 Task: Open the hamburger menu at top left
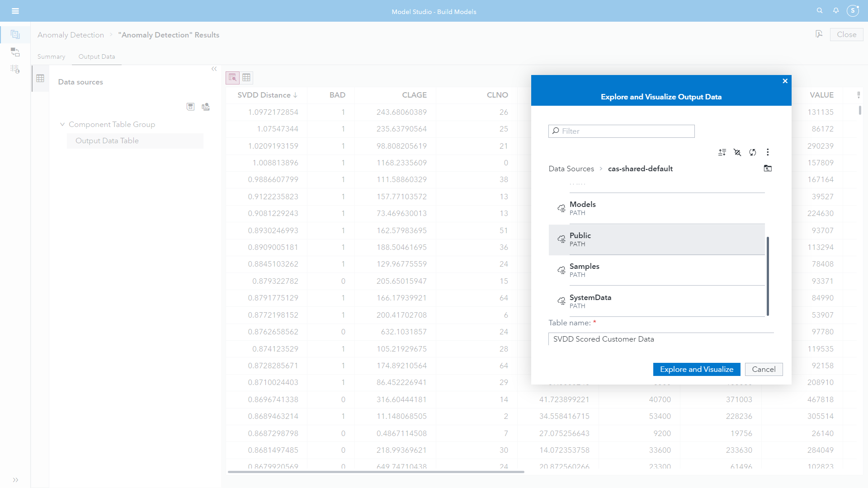click(x=15, y=11)
